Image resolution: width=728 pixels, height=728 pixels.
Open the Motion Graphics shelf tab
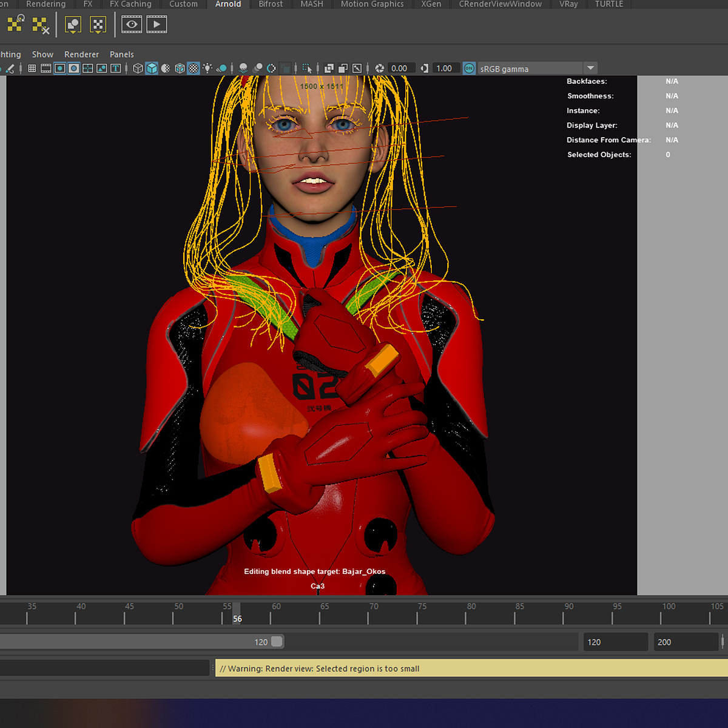tap(372, 4)
